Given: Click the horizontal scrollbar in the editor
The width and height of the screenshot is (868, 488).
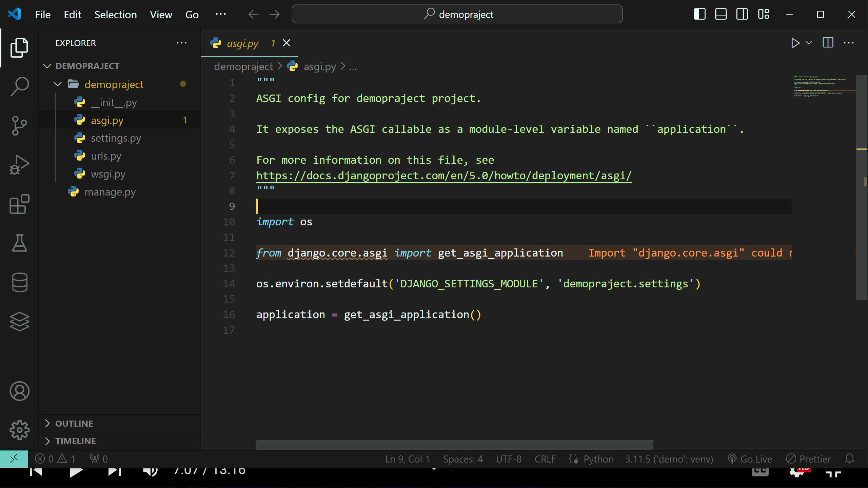Looking at the screenshot, I should 454,444.
